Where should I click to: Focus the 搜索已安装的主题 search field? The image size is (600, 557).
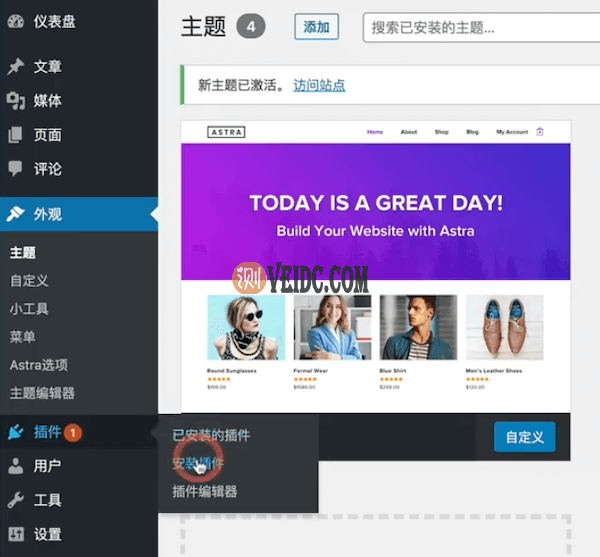point(481,28)
